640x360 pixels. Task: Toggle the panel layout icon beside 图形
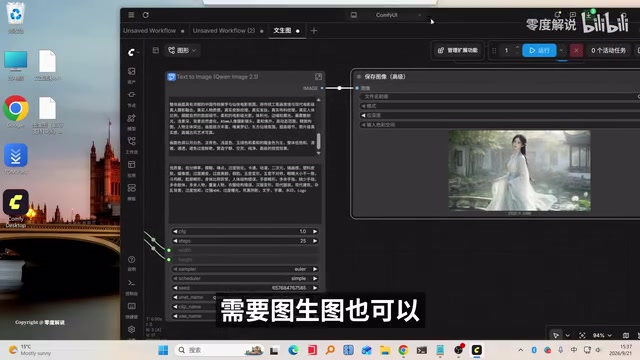tap(156, 50)
